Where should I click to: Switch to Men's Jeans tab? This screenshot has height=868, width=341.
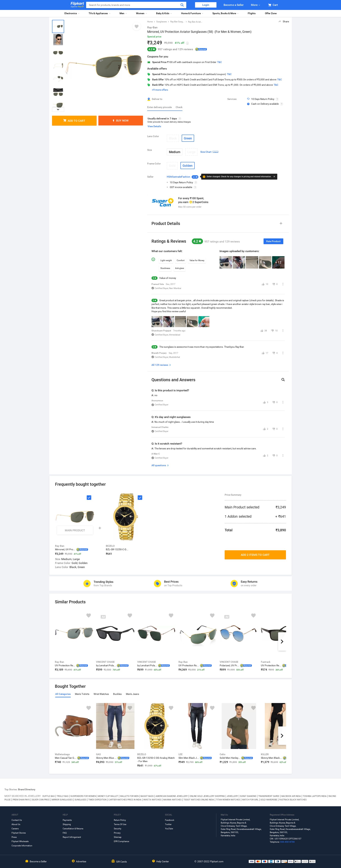pyautogui.click(x=132, y=694)
